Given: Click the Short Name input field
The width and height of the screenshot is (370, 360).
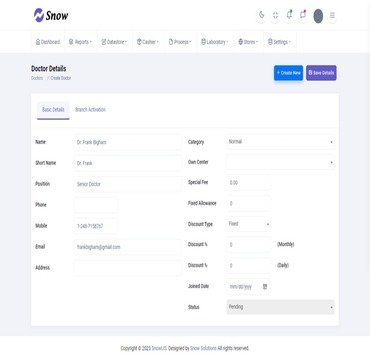Looking at the screenshot, I should (127, 163).
